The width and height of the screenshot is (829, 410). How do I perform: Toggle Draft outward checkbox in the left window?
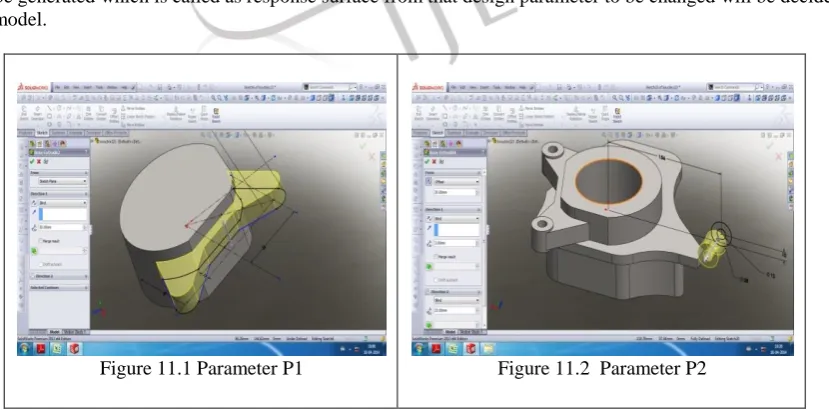(x=41, y=265)
